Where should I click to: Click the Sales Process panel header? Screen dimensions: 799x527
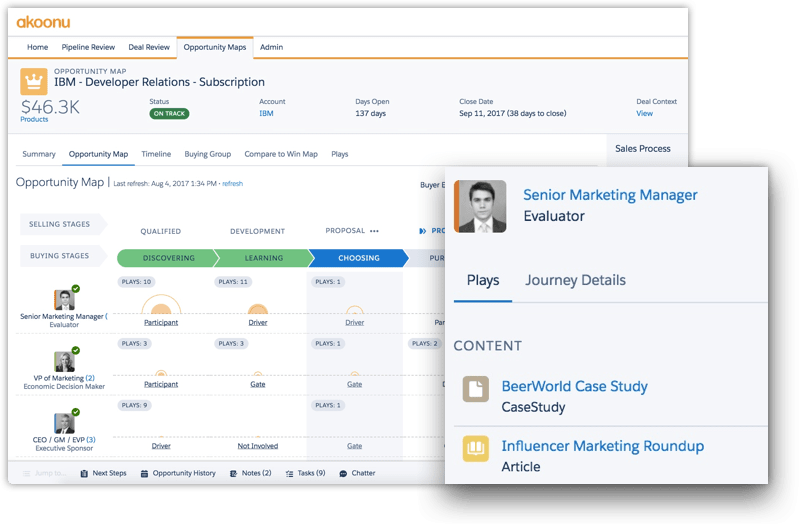click(643, 149)
